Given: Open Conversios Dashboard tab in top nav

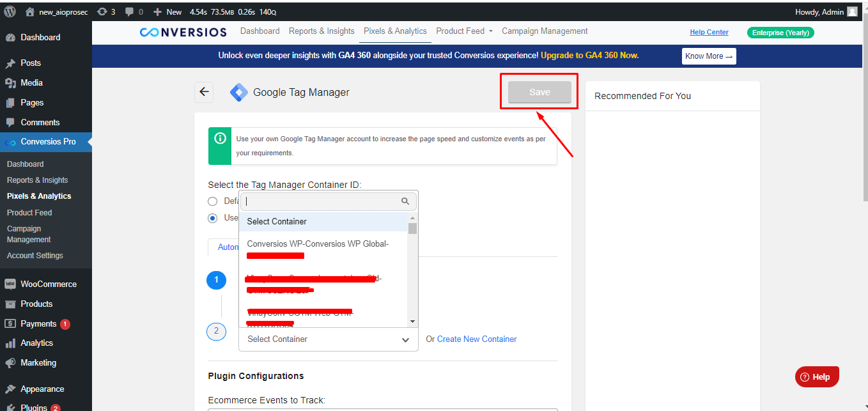Looking at the screenshot, I should pos(260,31).
